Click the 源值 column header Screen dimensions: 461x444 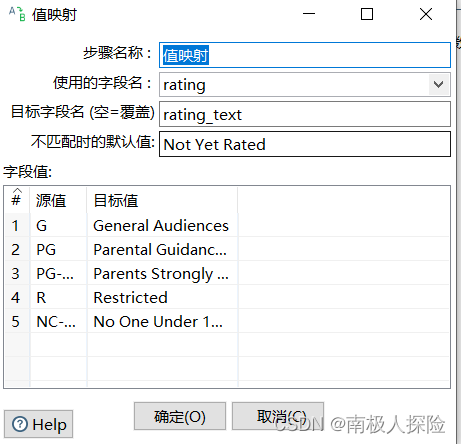(58, 200)
